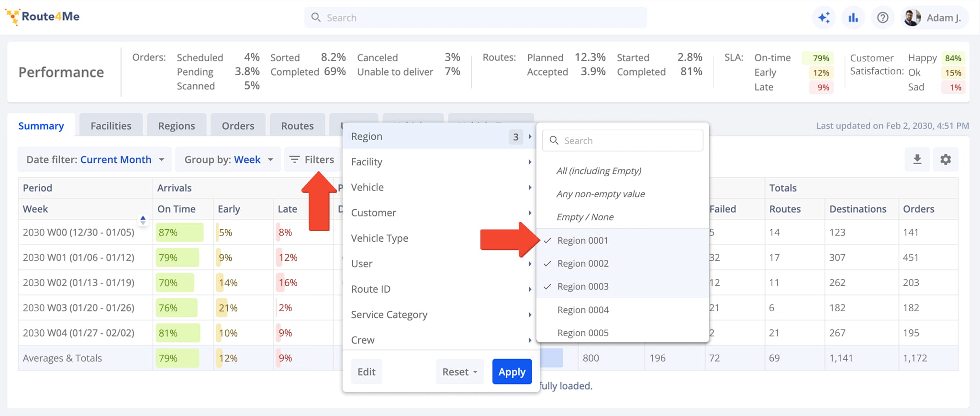Click Adam J. profile avatar
The width and height of the screenshot is (980, 416).
click(x=913, y=18)
